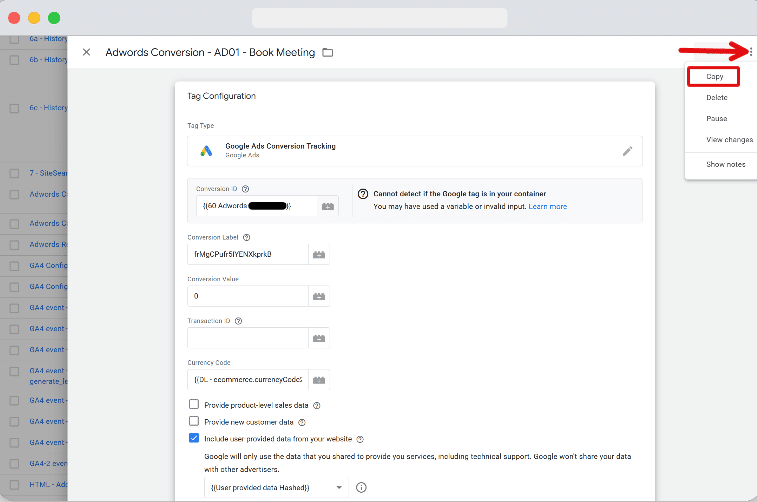Click the Google Ads logo icon
This screenshot has height=502, width=757.
pos(206,151)
